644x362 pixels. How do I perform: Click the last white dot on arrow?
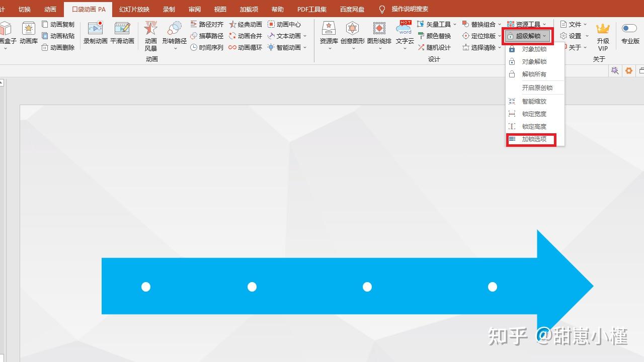[493, 287]
